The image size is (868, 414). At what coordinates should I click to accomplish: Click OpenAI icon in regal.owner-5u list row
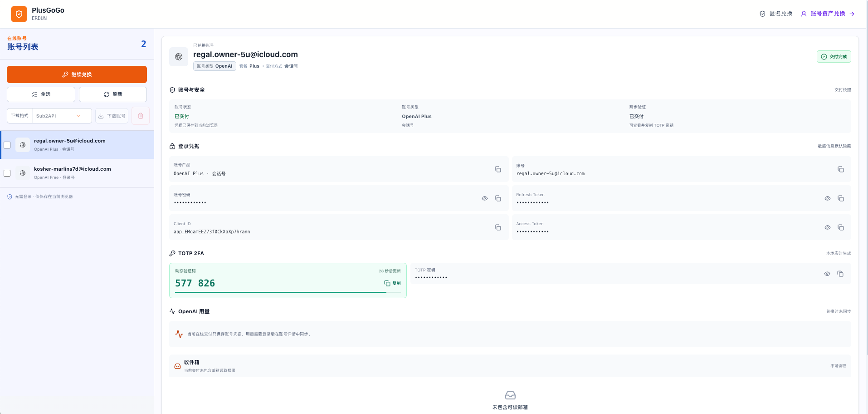(23, 145)
